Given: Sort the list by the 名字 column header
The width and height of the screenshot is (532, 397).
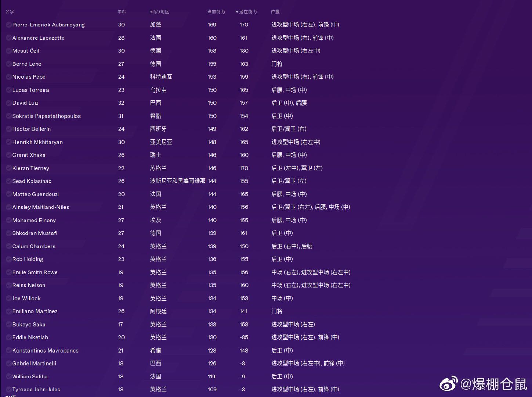Looking at the screenshot, I should (10, 12).
